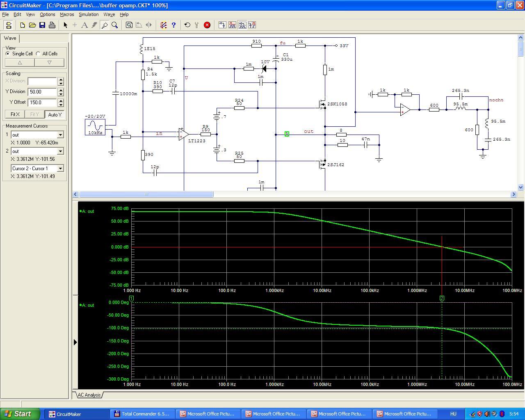Screen dimensions: 525x420
Task: Toggle the Auto Y button
Action: (55, 114)
